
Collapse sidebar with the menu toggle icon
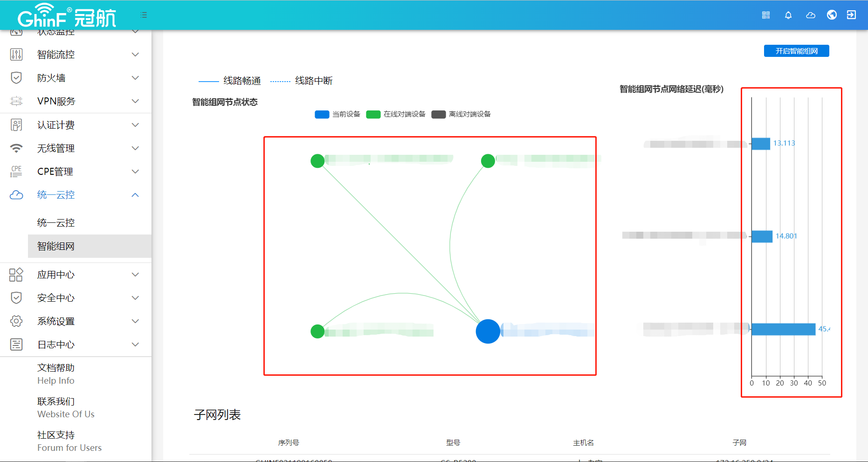(144, 15)
